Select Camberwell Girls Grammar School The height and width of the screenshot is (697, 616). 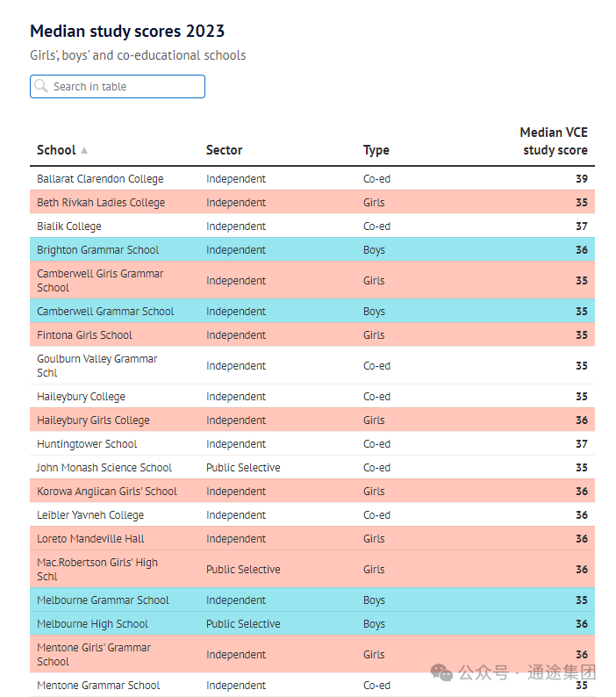100,281
